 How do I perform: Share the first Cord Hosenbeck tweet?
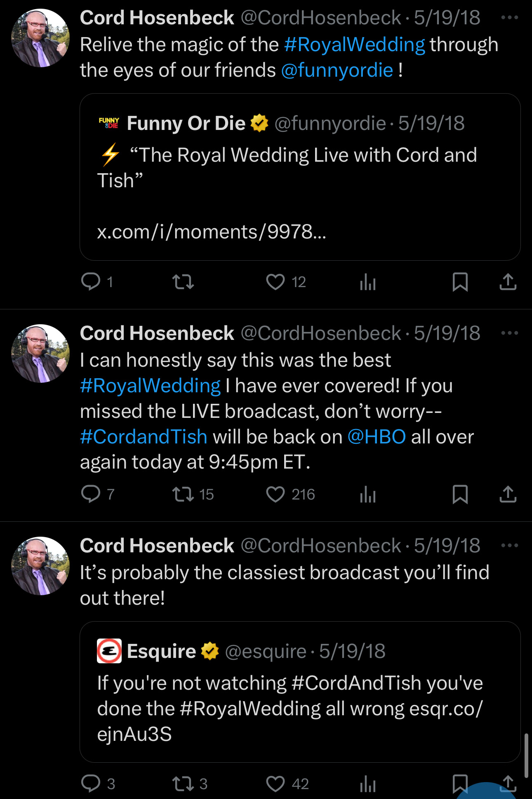pos(508,282)
